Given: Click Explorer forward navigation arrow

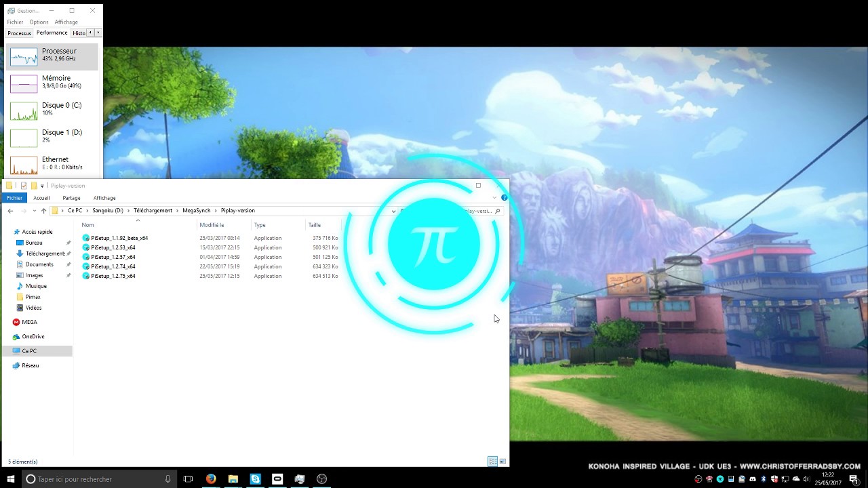Looking at the screenshot, I should click(24, 211).
